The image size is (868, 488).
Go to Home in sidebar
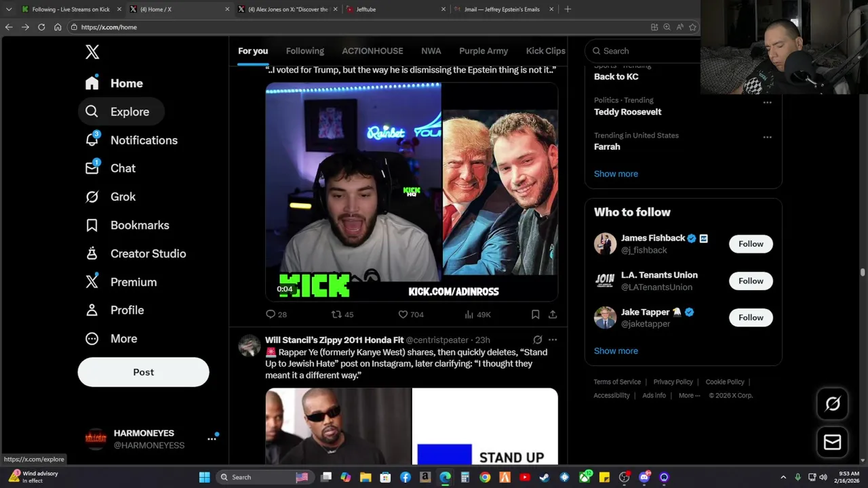pos(114,83)
